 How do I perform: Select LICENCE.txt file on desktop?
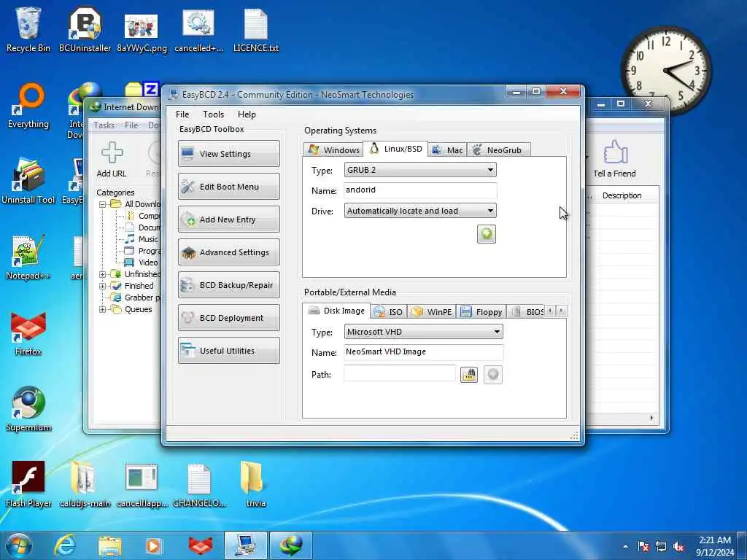(256, 31)
